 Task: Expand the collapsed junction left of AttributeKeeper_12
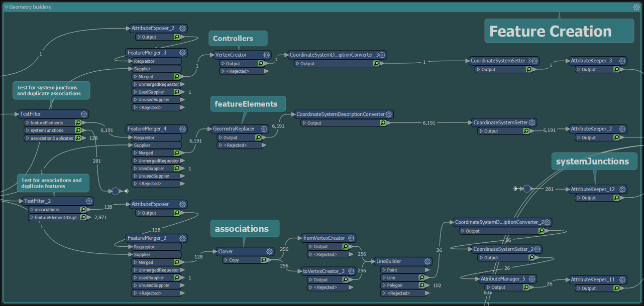[527, 189]
